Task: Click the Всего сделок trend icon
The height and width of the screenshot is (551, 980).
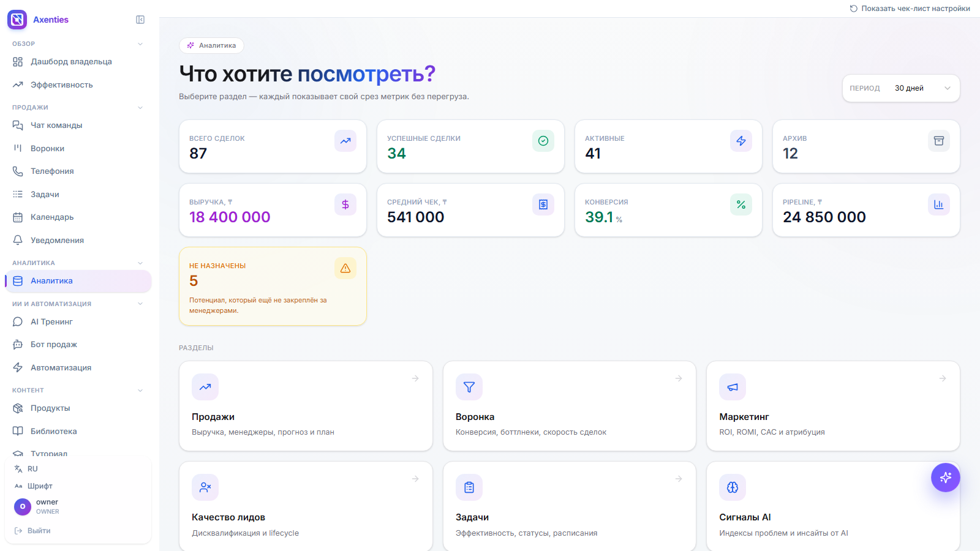Action: click(x=345, y=141)
